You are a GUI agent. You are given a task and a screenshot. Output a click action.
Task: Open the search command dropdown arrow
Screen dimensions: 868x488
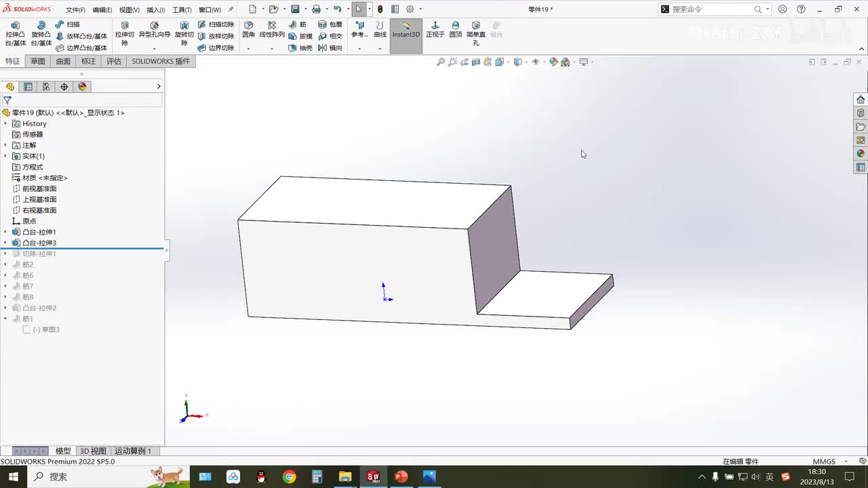click(767, 9)
